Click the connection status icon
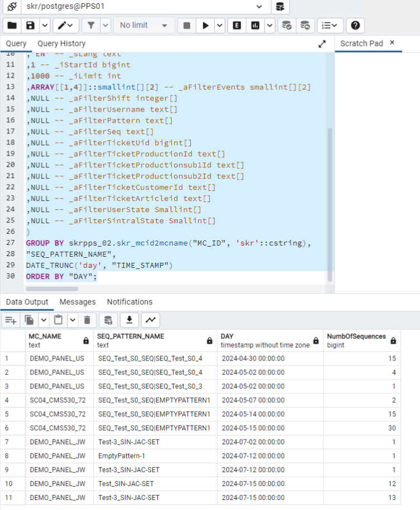 coord(12,7)
